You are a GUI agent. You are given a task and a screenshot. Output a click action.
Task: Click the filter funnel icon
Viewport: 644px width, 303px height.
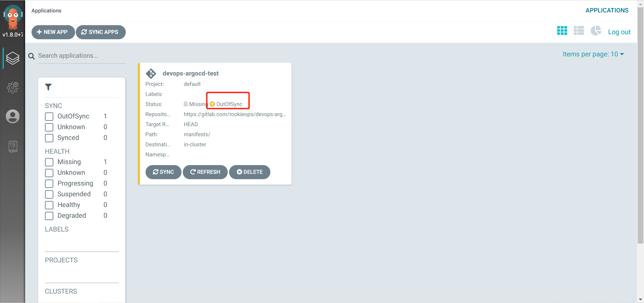[48, 87]
